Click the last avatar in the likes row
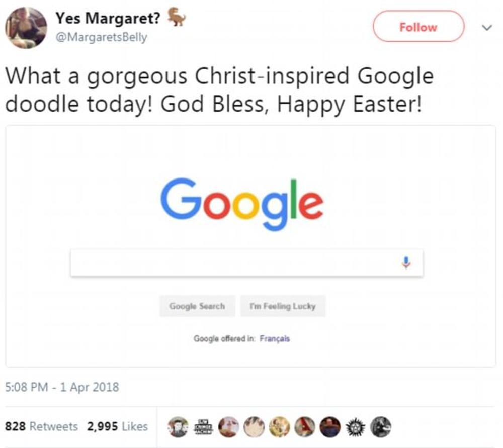503x448 pixels. [380, 426]
